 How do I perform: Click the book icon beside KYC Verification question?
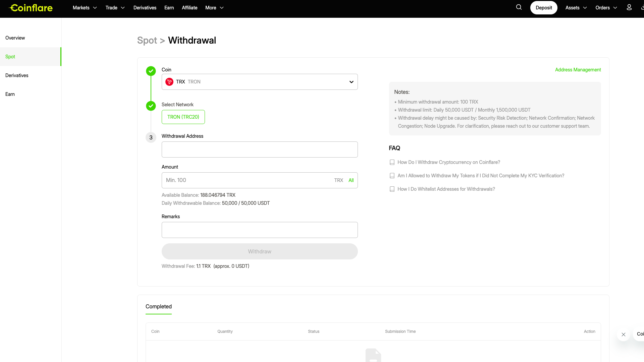(392, 176)
